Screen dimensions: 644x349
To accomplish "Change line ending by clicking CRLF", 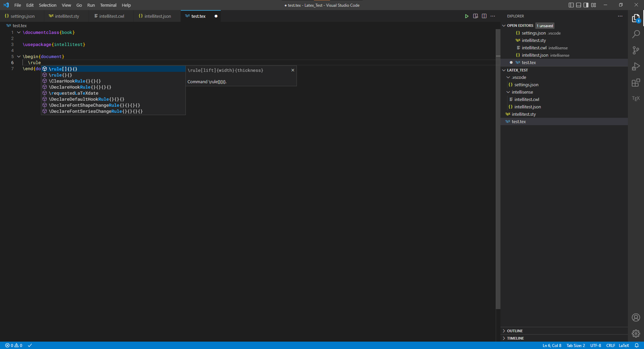I will (611, 345).
